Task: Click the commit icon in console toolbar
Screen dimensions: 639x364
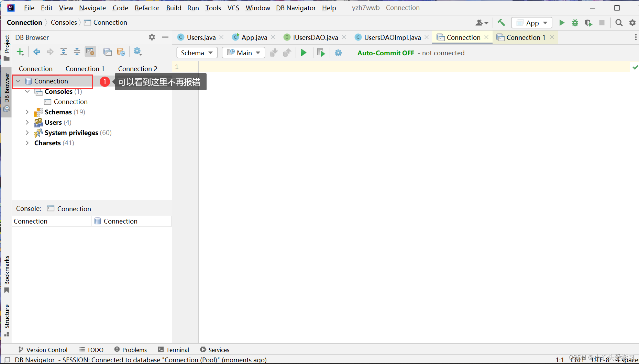Action: click(x=274, y=53)
